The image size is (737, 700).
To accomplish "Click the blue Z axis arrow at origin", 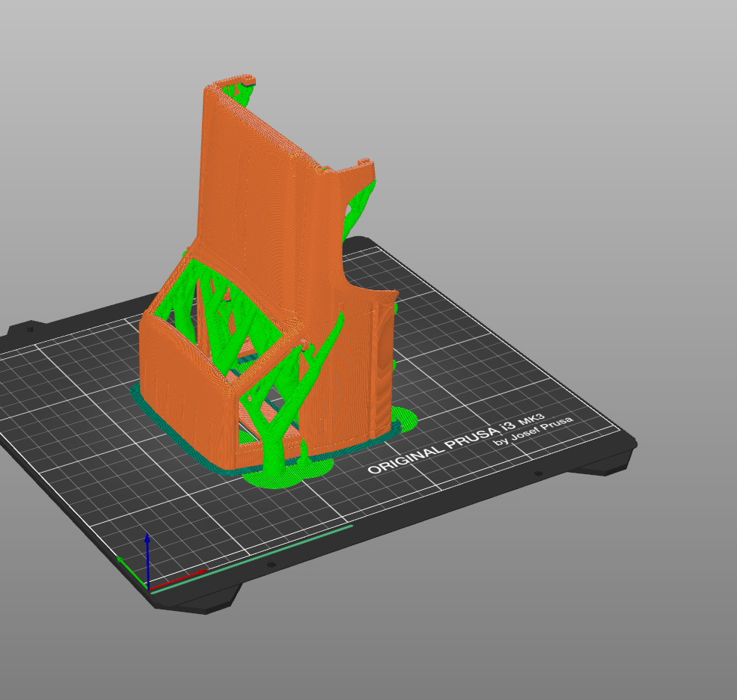I will point(147,560).
